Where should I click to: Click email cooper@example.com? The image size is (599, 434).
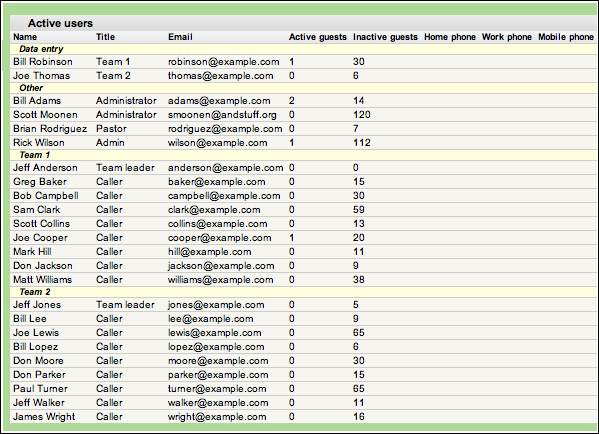point(219,238)
